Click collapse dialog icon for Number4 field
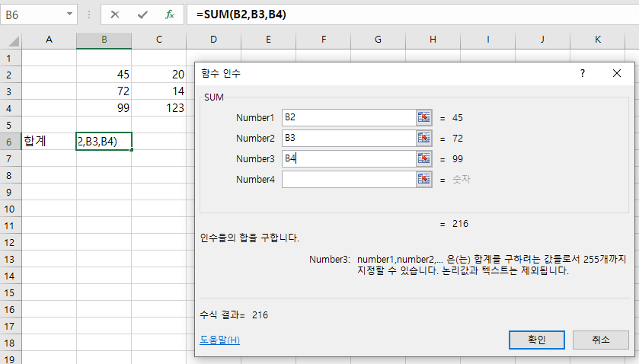The image size is (639, 364). tap(423, 179)
